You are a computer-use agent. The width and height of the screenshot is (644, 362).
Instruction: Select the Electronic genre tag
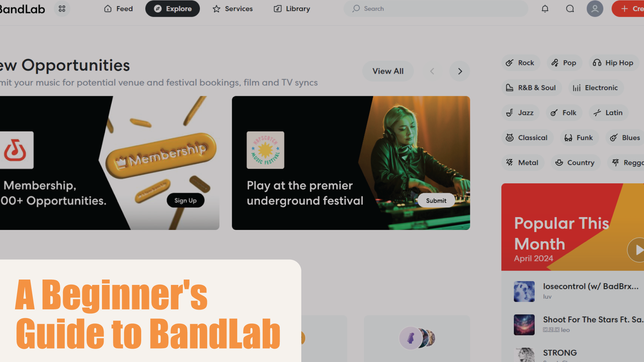coord(596,88)
